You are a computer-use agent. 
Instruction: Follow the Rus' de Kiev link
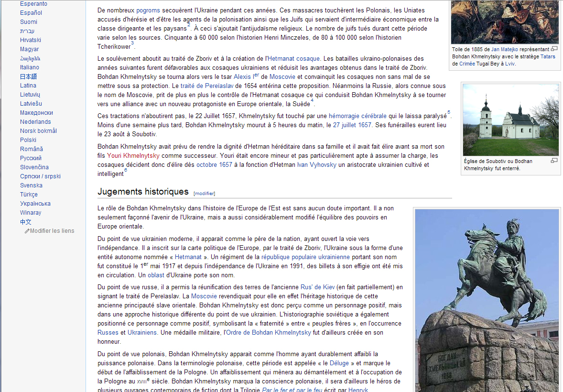click(317, 287)
